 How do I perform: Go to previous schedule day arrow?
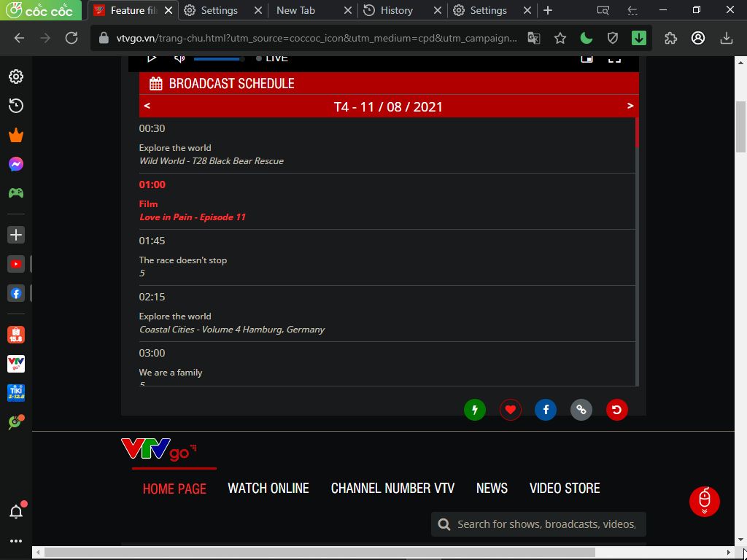pos(147,106)
